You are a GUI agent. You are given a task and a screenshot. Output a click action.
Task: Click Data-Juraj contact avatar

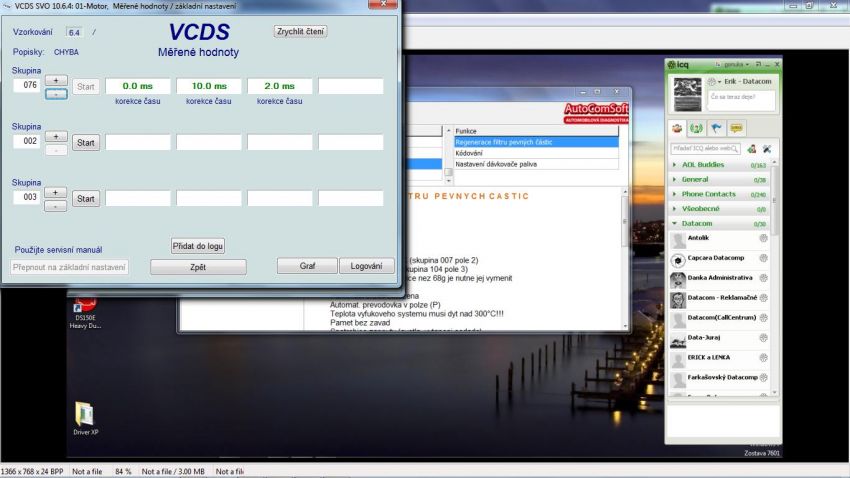(678, 340)
